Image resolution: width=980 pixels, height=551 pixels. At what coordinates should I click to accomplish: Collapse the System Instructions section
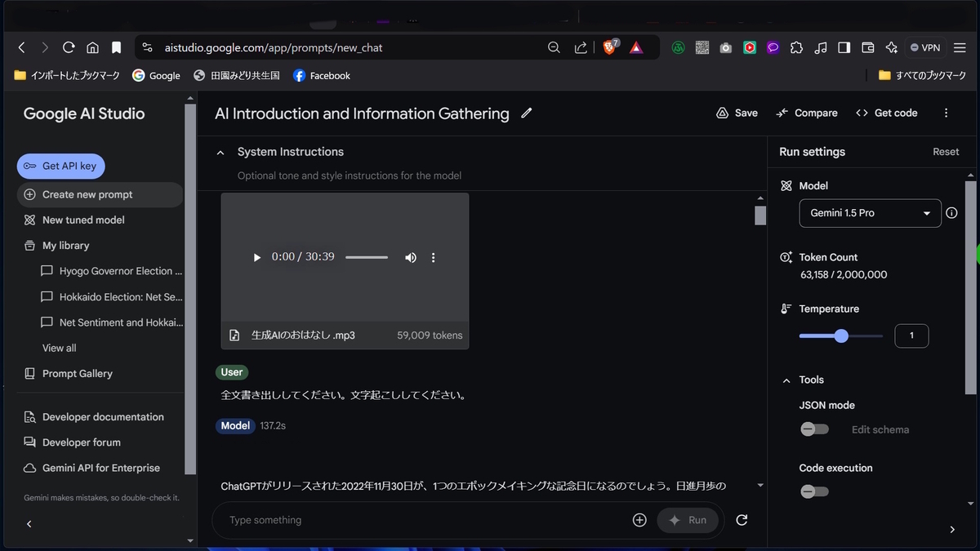[220, 153]
